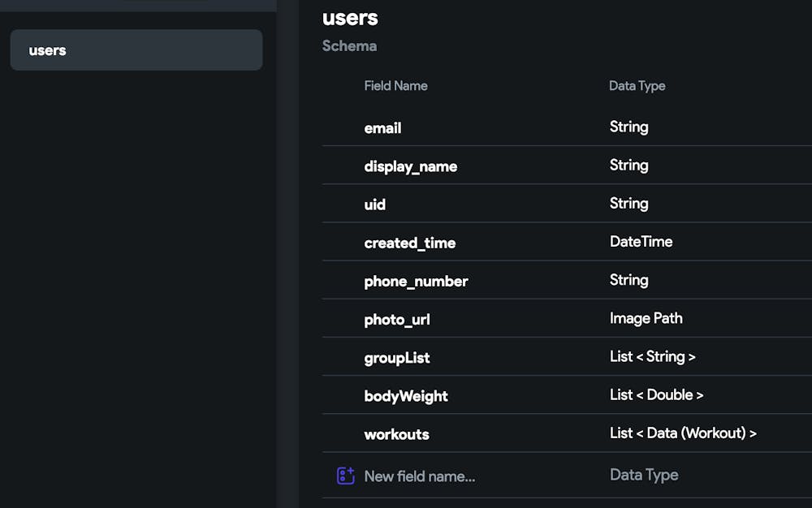812x508 pixels.
Task: Open the Image Path type for photo_url
Action: [x=646, y=318]
